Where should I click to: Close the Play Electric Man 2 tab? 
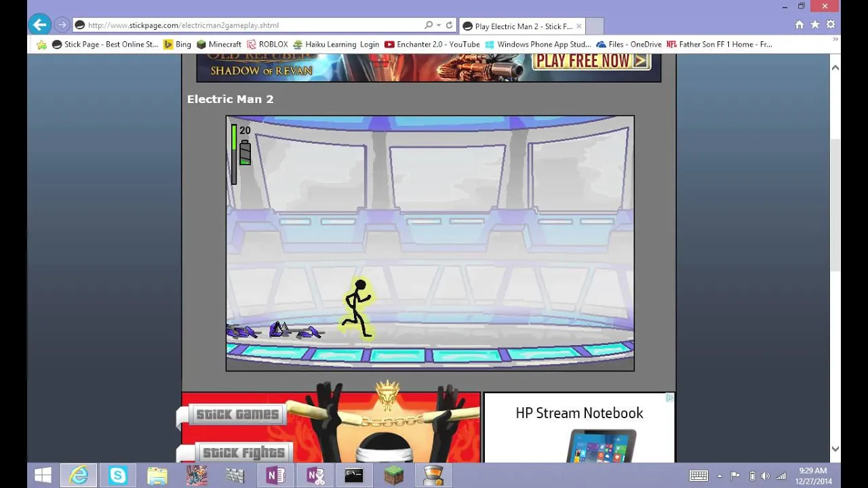(578, 26)
